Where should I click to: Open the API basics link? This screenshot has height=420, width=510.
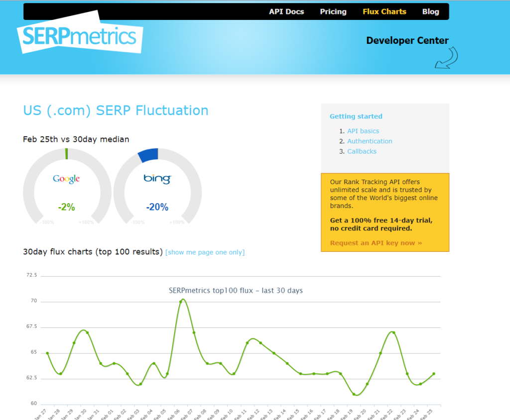363,131
